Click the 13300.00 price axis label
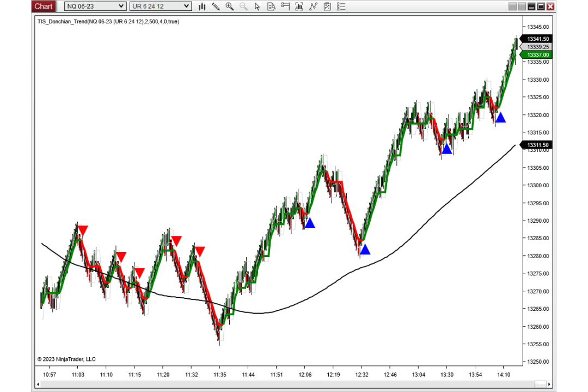This screenshot has height=392, width=588. (x=538, y=185)
